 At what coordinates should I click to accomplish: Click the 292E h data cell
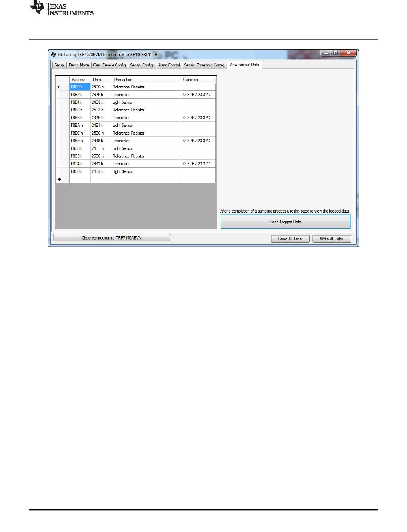(101, 118)
